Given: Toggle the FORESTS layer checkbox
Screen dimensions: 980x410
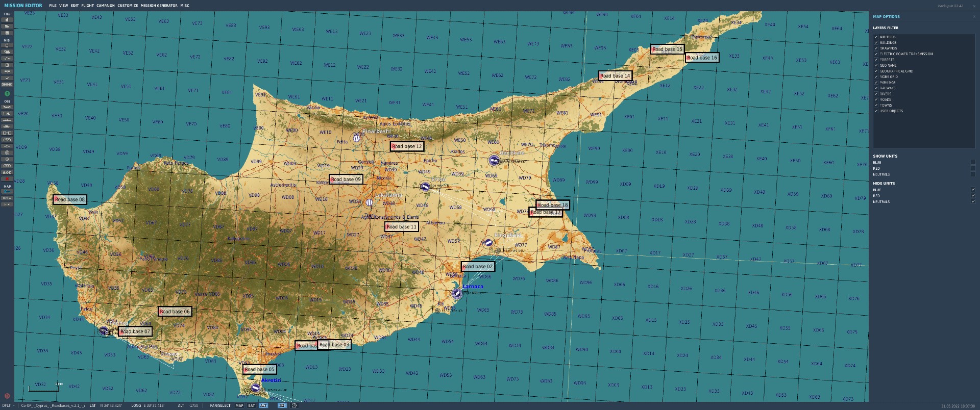Looking at the screenshot, I should point(876,60).
